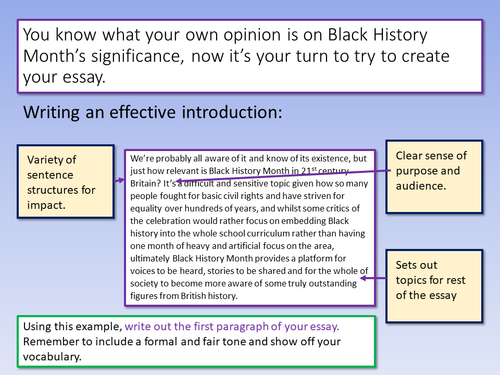Click the long purple line from 'purpose and'

[283, 176]
